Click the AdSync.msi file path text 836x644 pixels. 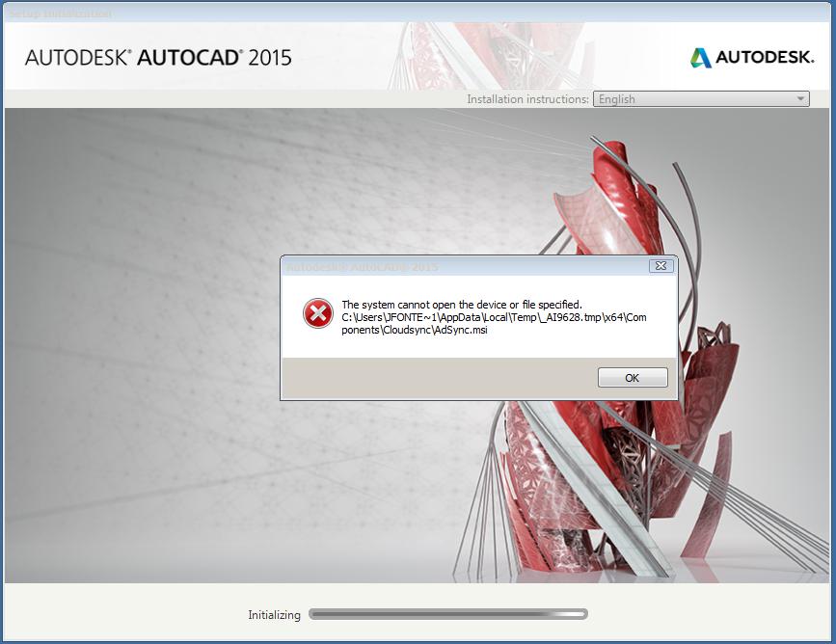(x=494, y=324)
